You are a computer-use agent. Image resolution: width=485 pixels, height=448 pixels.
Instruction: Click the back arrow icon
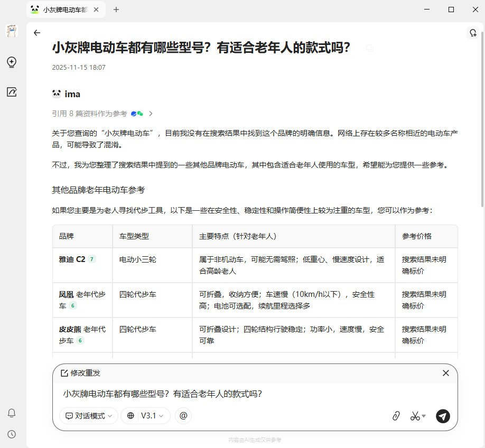(x=37, y=33)
